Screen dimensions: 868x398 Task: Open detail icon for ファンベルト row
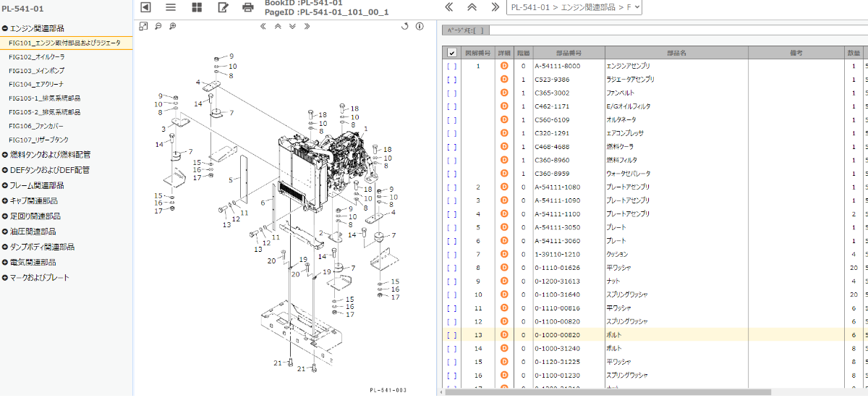click(x=504, y=93)
